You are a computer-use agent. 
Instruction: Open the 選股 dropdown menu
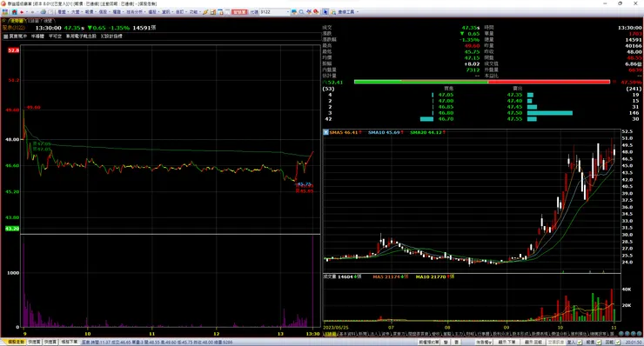(x=153, y=12)
